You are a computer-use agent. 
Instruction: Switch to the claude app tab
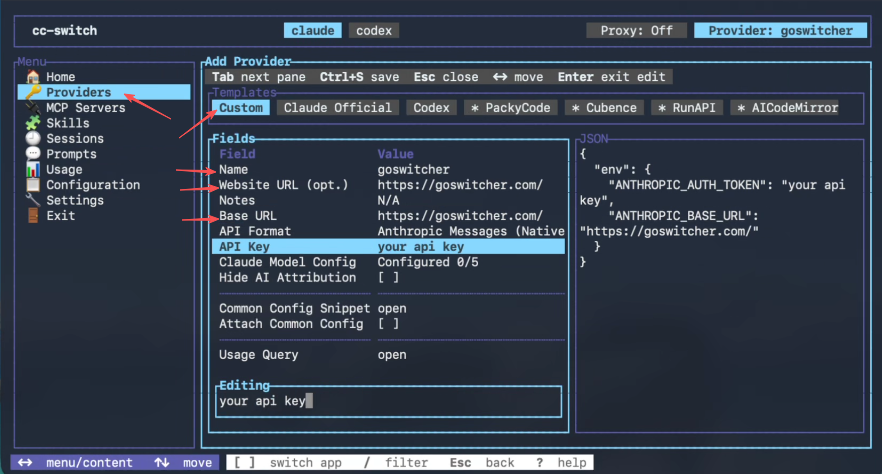(x=313, y=30)
